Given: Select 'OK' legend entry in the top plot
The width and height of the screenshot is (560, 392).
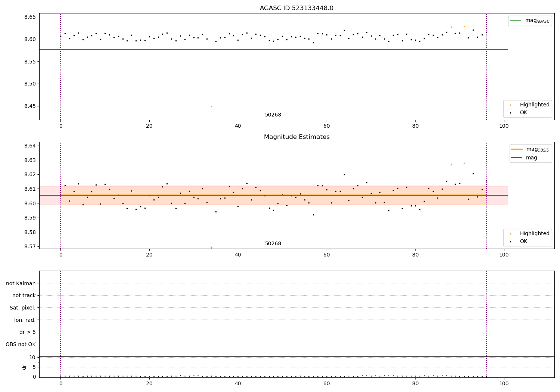Looking at the screenshot, I should coord(523,113).
